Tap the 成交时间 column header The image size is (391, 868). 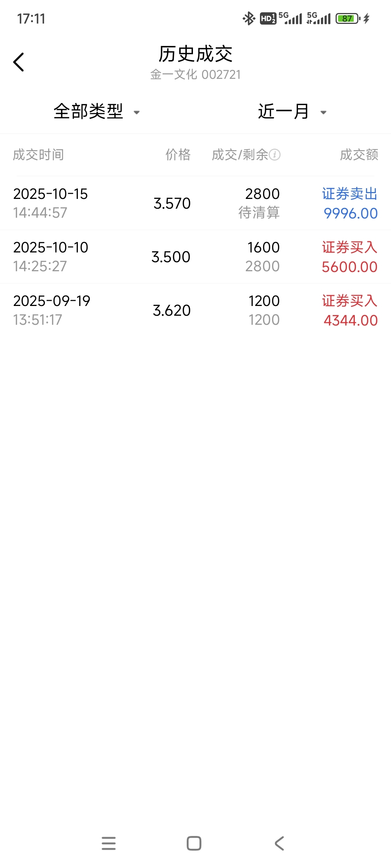[x=38, y=155]
